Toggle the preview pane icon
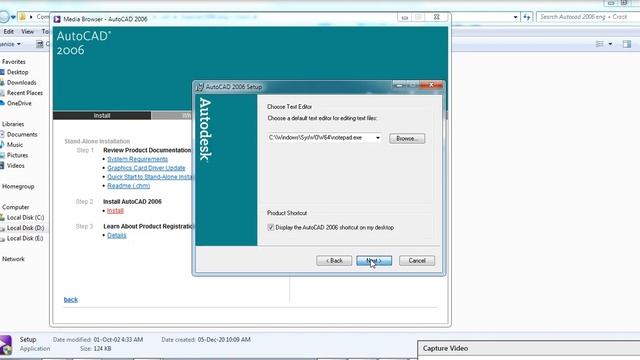The width and height of the screenshot is (640, 360). [627, 44]
